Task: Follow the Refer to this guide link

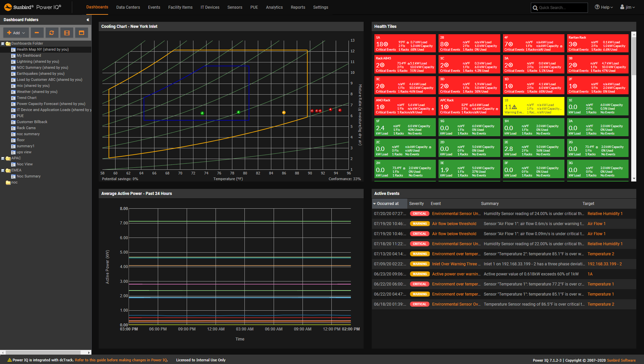Action: [x=121, y=360]
